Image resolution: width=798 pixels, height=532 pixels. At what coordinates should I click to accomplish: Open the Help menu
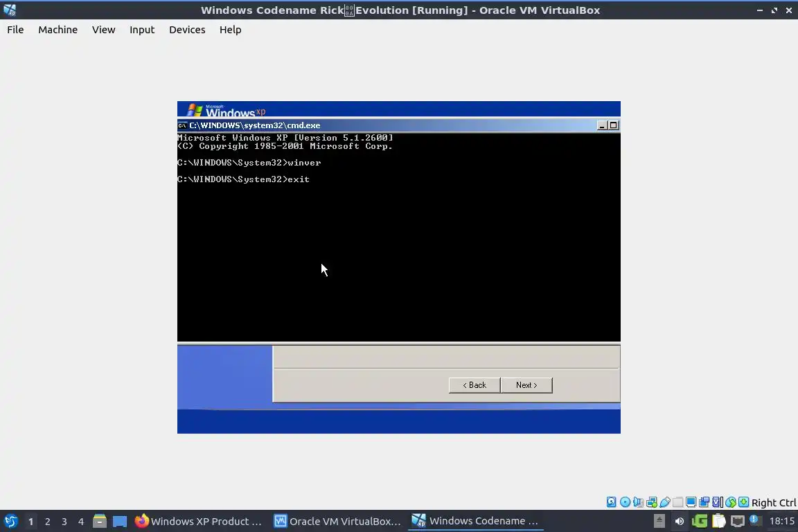click(230, 30)
